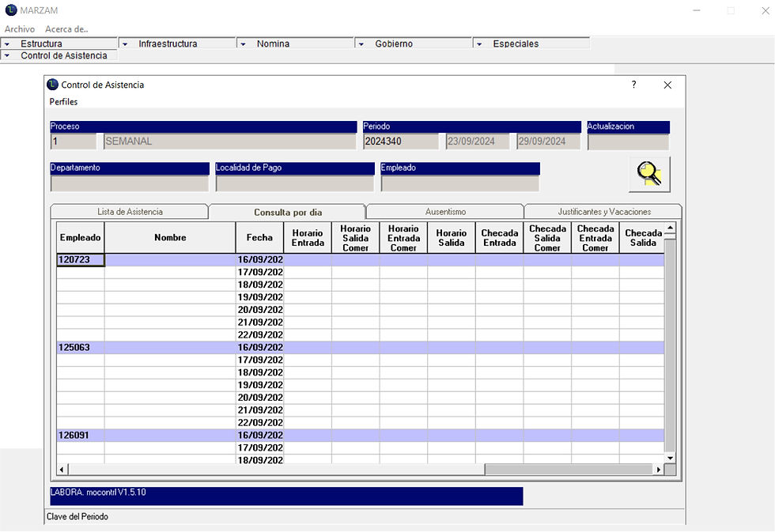Click the Horario Salida Comer column header
Screen dimensions: 775x532
click(355, 238)
